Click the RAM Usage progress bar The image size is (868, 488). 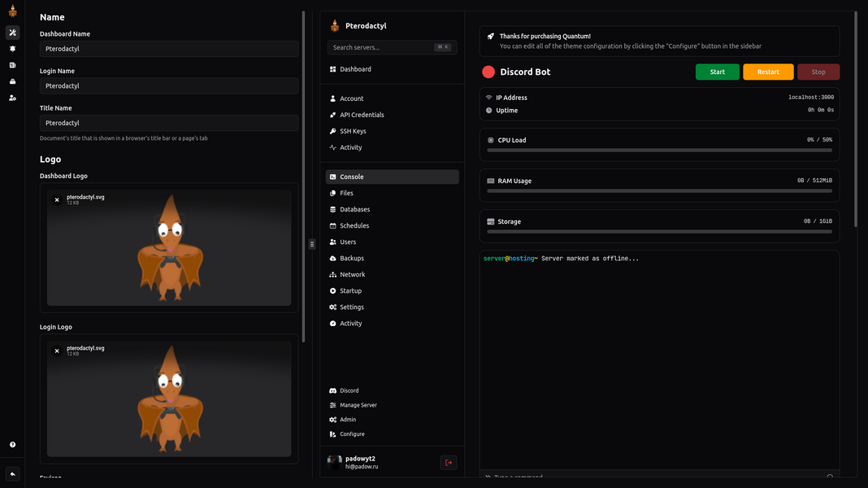[659, 190]
